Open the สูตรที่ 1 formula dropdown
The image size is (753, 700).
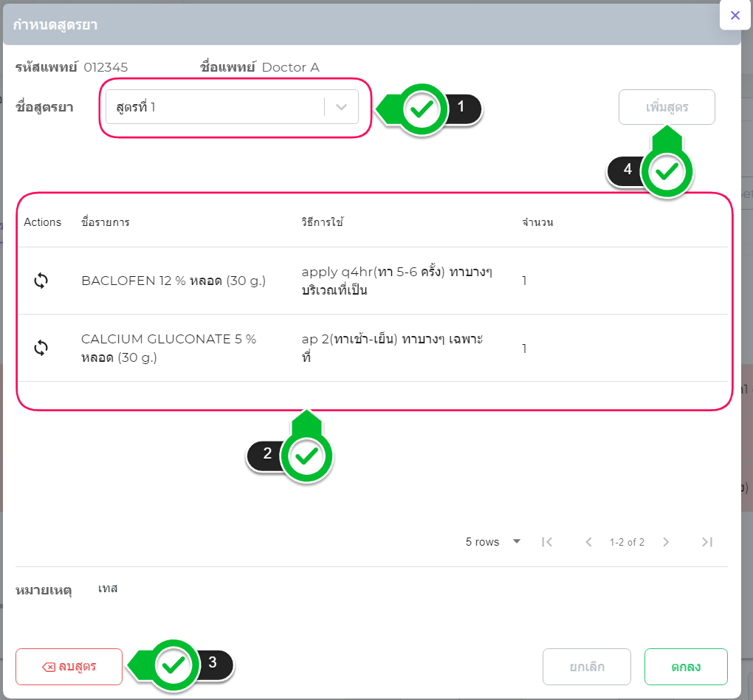214,107
